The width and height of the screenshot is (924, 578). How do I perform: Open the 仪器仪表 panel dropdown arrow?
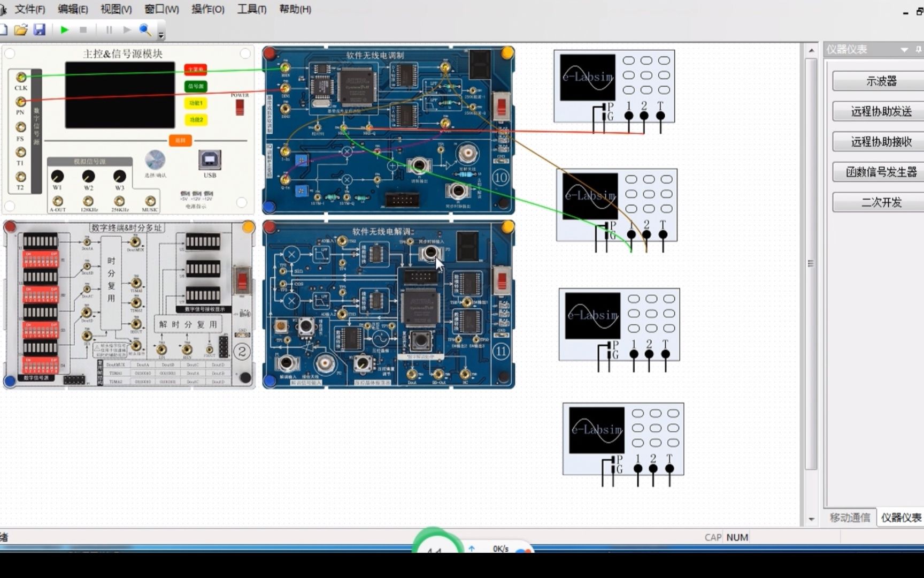pos(904,50)
